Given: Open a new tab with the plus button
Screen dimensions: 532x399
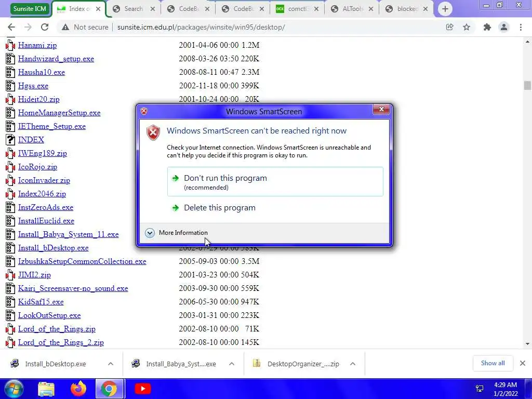Looking at the screenshot, I should coord(445,9).
